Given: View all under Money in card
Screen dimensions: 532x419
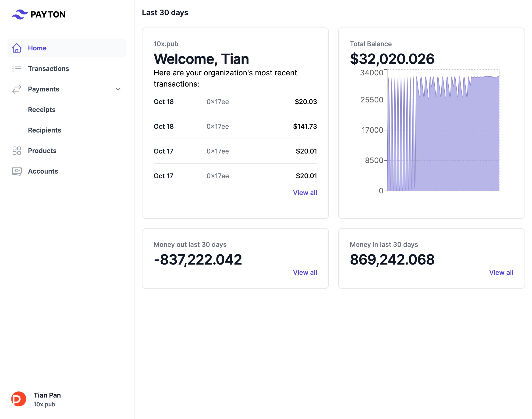Looking at the screenshot, I should 501,272.
